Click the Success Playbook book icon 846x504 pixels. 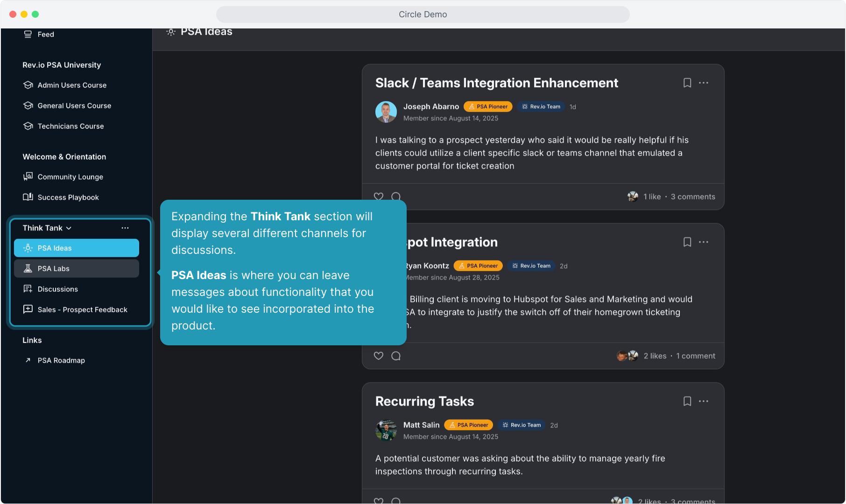(28, 197)
